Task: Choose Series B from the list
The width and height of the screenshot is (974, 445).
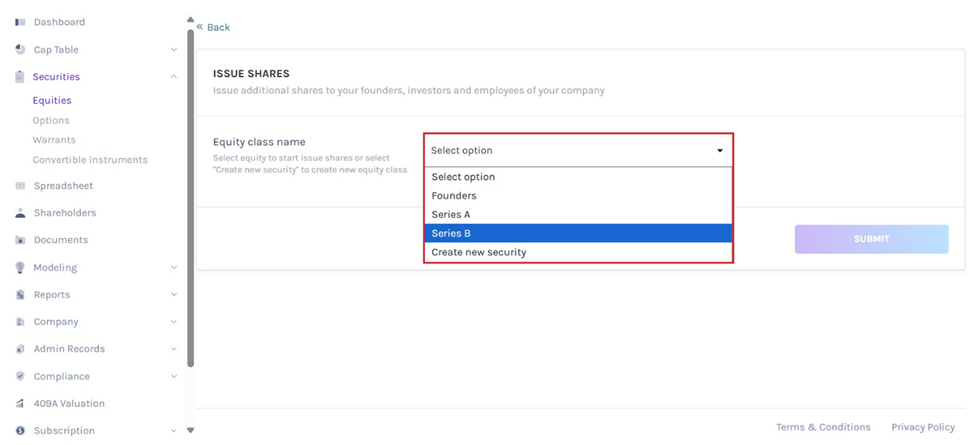Action: pyautogui.click(x=578, y=233)
